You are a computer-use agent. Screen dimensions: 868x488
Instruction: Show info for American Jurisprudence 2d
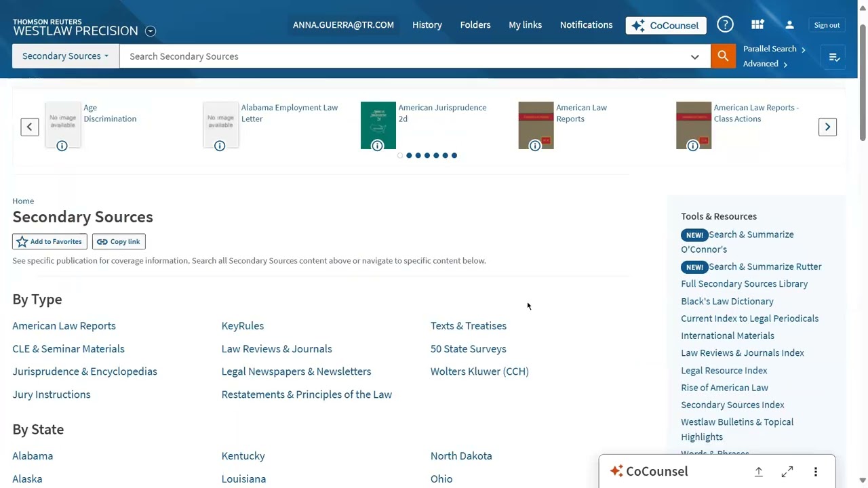[x=378, y=146]
